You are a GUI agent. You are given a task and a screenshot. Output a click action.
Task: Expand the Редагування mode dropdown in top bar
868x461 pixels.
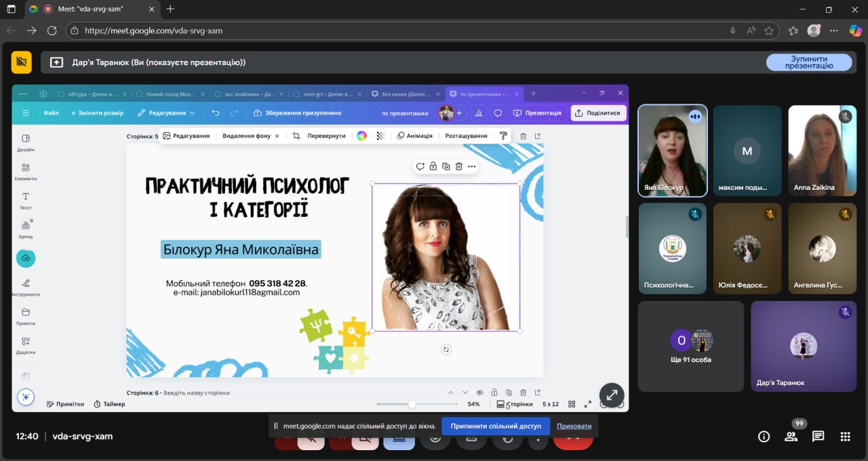coord(167,113)
